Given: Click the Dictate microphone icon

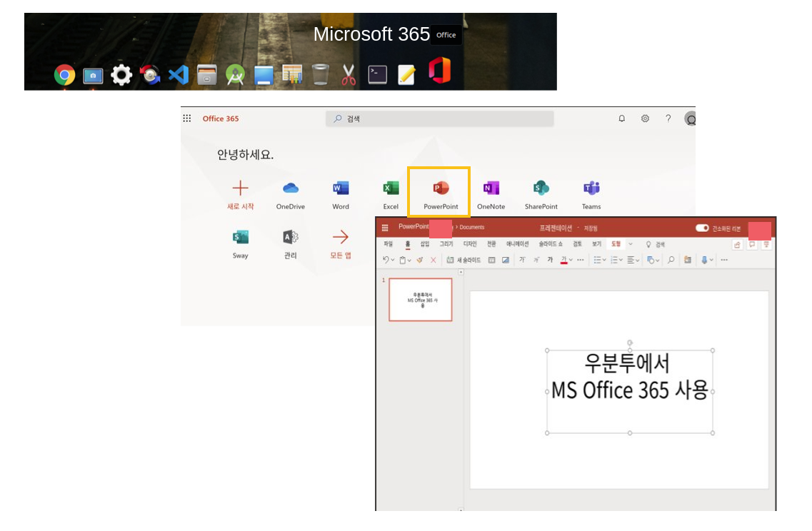Looking at the screenshot, I should tap(703, 260).
